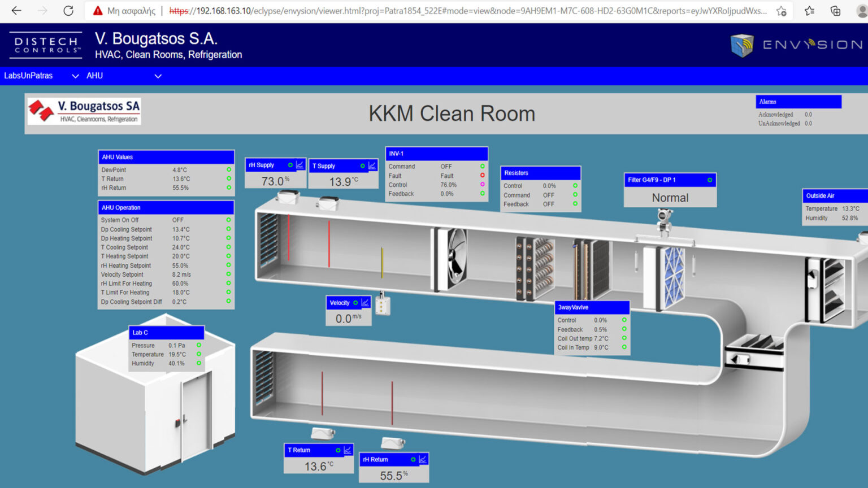Viewport: 868px width, 488px height.
Task: Open T Supply trend chart icon
Action: 372,165
